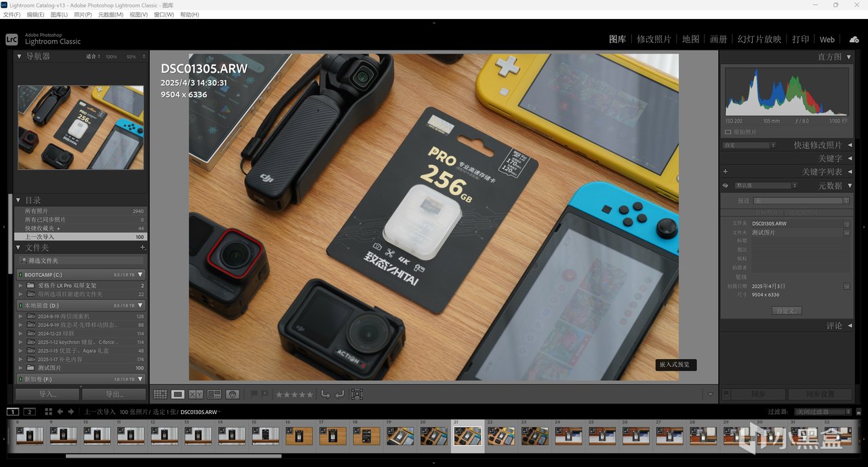Open toolbar content dropdown arrow

(x=710, y=394)
